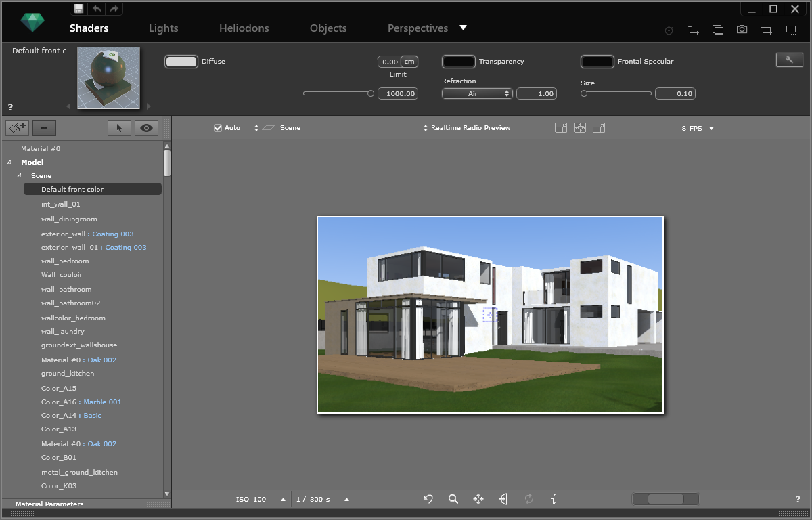Click the question mark under shader name

tap(10, 107)
